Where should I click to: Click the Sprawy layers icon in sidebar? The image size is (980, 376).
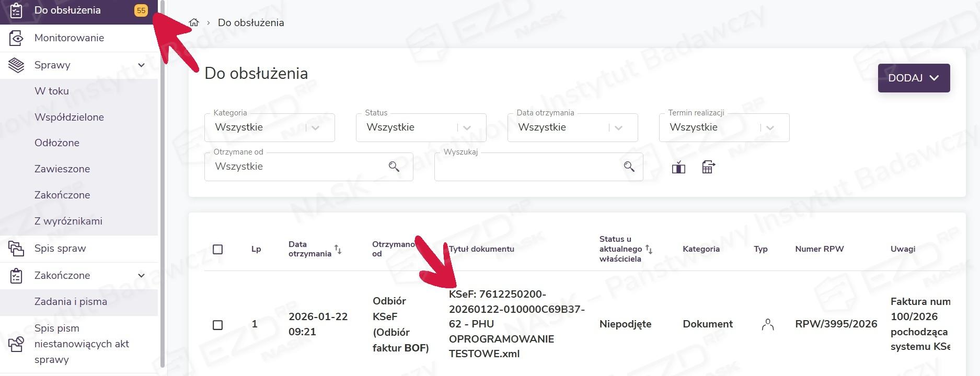(16, 65)
